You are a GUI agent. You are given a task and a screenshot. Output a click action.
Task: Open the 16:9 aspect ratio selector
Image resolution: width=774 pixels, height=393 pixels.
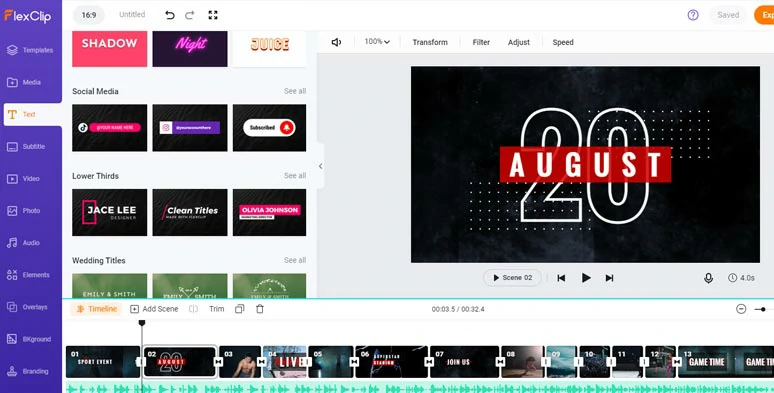coord(89,15)
